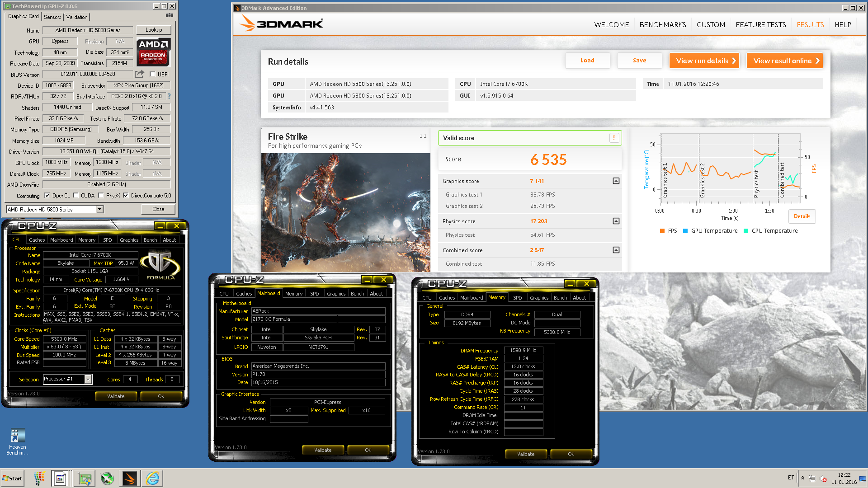The height and width of the screenshot is (488, 868).
Task: Click Validate in the CPU tab CPU-Z window
Action: tap(116, 396)
